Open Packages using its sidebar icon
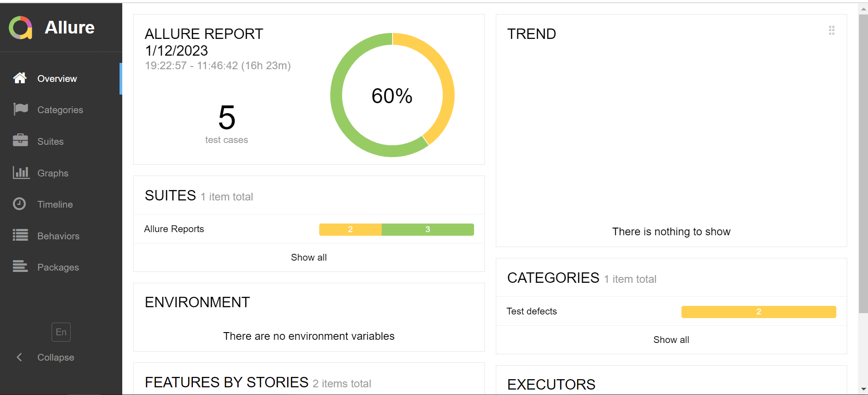Image resolution: width=868 pixels, height=395 pixels. [20, 267]
